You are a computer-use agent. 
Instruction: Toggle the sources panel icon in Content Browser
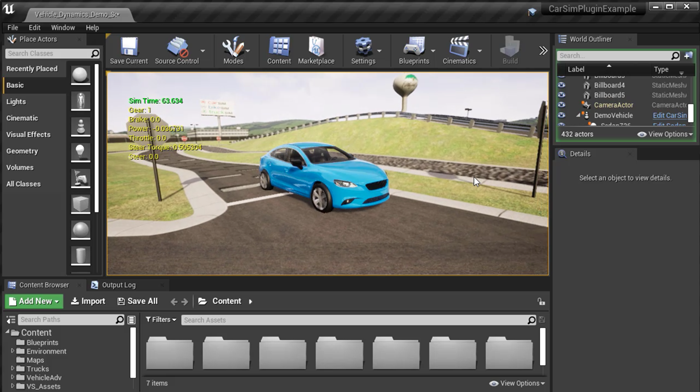point(11,320)
